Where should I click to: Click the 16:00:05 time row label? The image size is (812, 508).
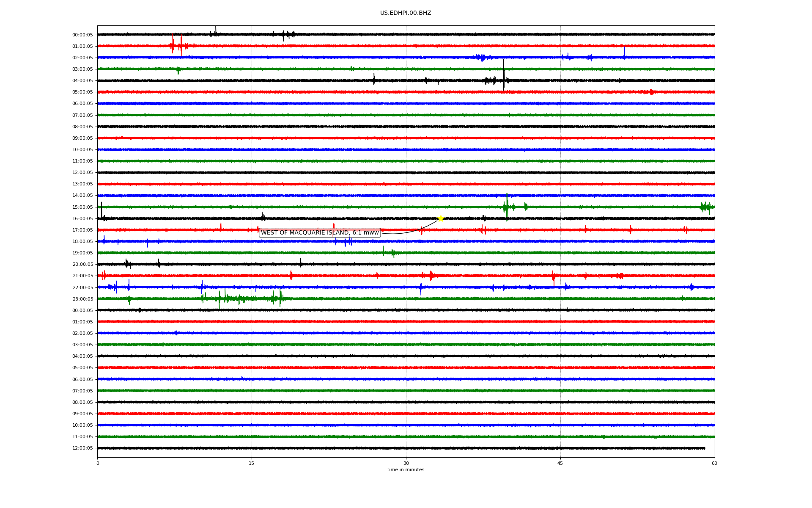coord(82,219)
